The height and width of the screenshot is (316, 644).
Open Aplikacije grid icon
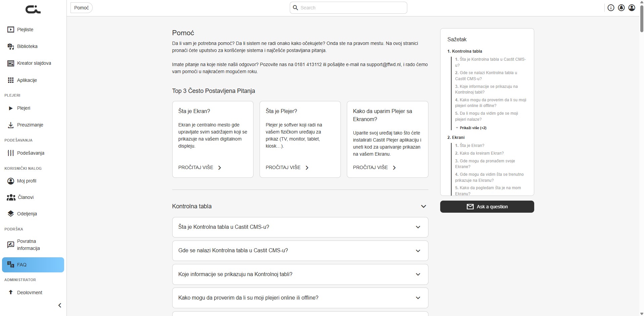[11, 80]
